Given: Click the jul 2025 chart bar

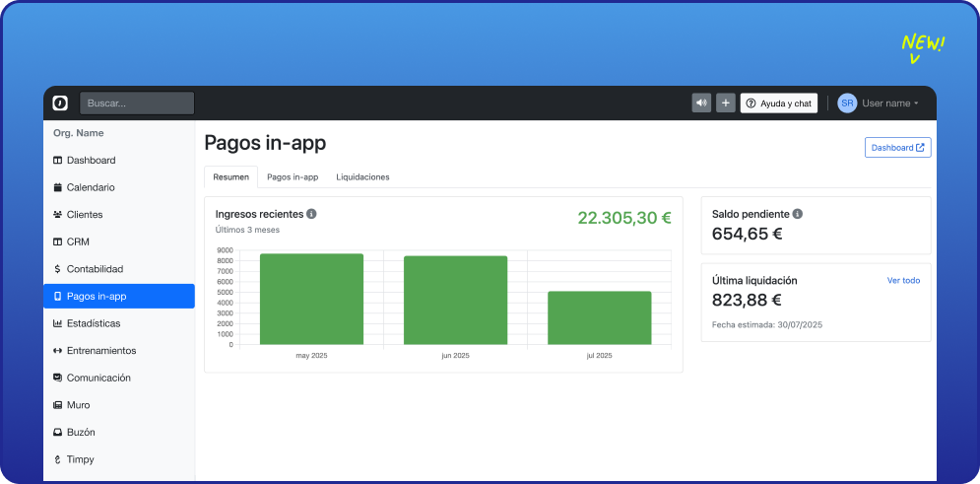Looking at the screenshot, I should coord(600,317).
